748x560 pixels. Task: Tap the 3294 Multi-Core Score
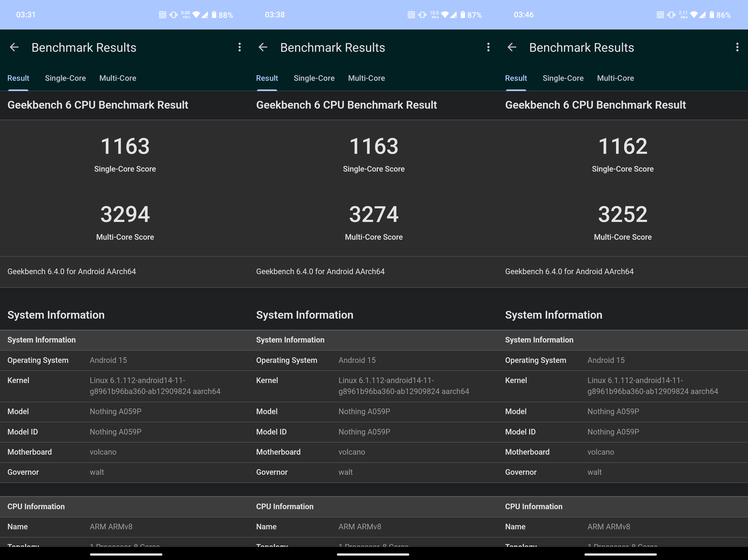click(x=125, y=214)
